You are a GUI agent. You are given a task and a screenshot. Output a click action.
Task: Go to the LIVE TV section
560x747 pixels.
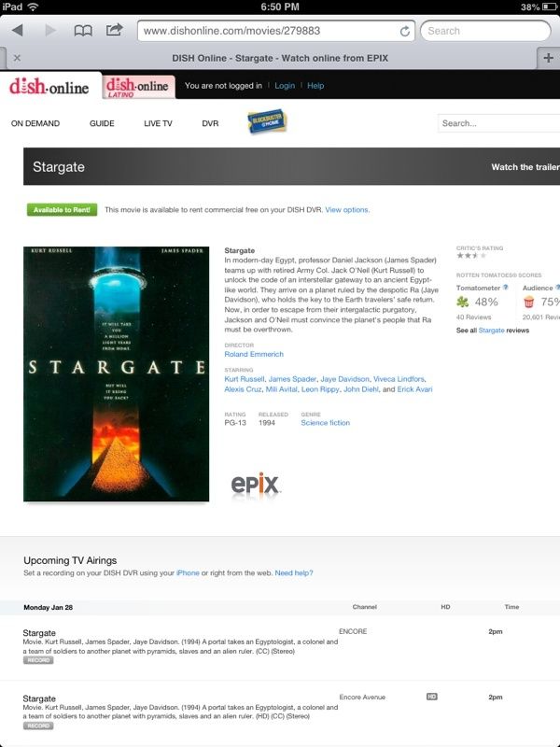[158, 123]
